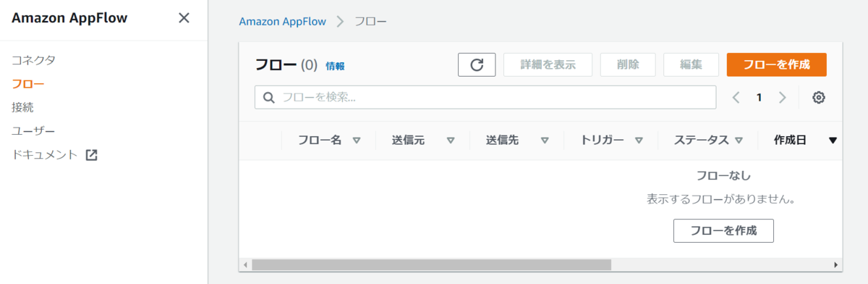
Task: Open ドキュメント in the sidebar
Action: point(45,154)
